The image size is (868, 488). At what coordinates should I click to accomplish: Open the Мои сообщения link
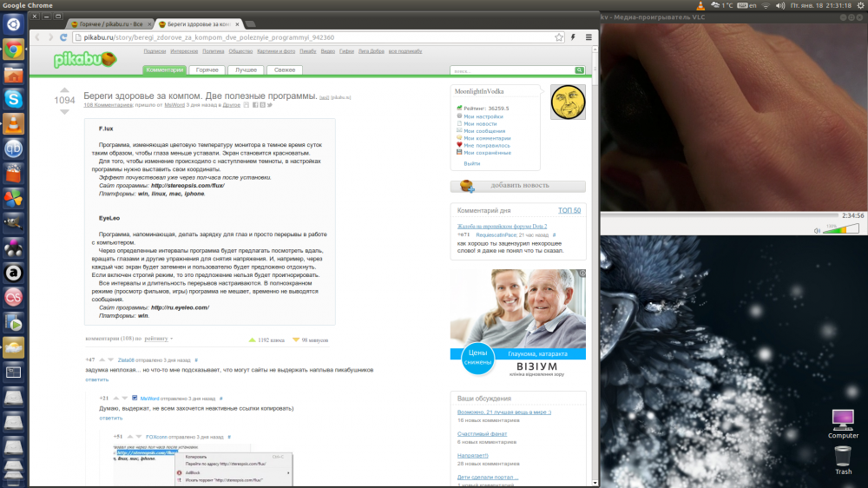(x=484, y=131)
